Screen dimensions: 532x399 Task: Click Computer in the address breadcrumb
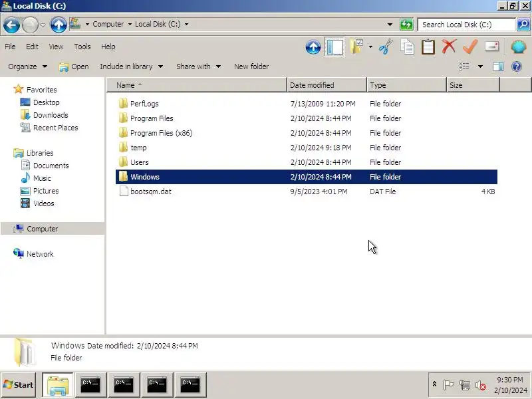[108, 25]
